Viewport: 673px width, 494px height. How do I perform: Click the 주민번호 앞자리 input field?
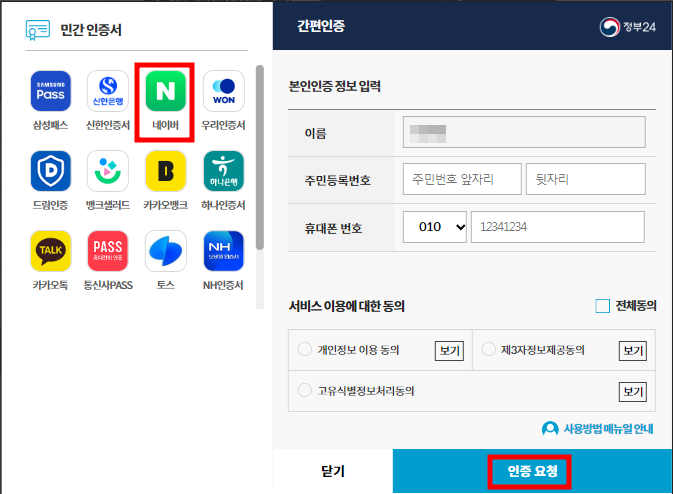point(462,179)
